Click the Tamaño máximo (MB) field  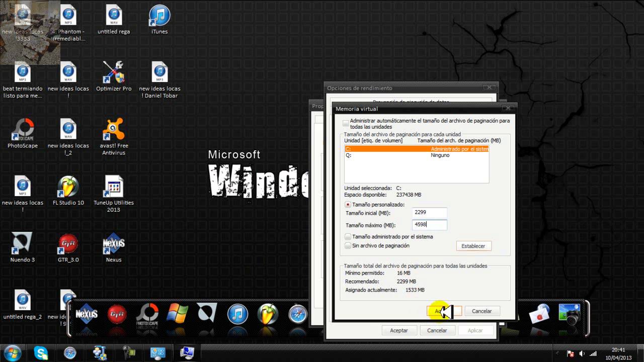tap(429, 225)
